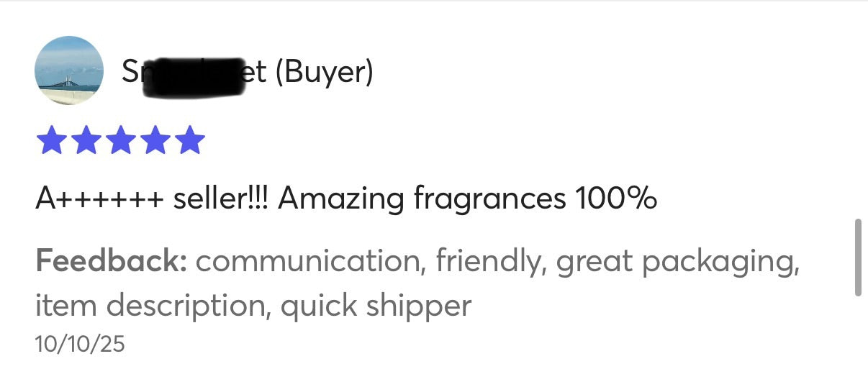Click the second rating star
This screenshot has width=868, height=387.
[x=85, y=140]
